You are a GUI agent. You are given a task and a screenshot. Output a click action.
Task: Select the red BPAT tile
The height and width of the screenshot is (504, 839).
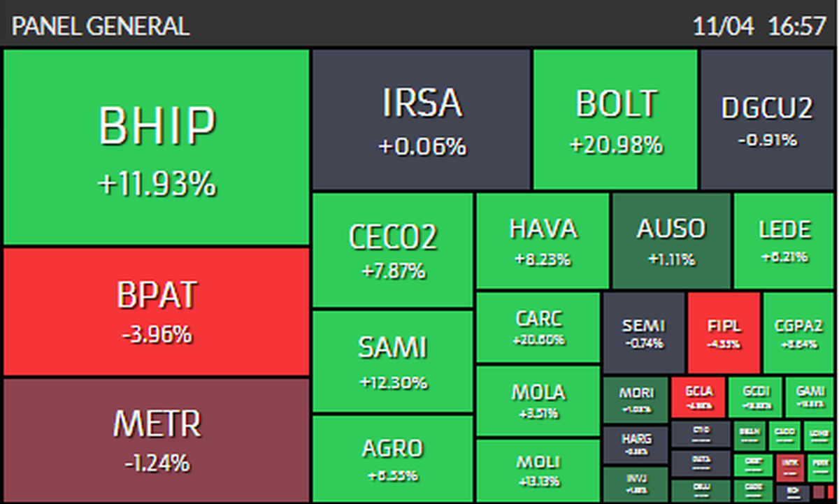157,311
